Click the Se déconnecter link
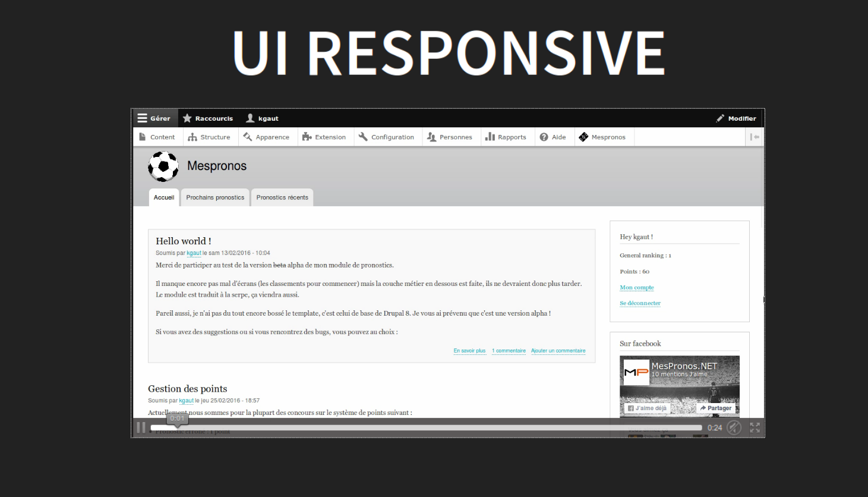Image resolution: width=868 pixels, height=497 pixels. [x=640, y=303]
